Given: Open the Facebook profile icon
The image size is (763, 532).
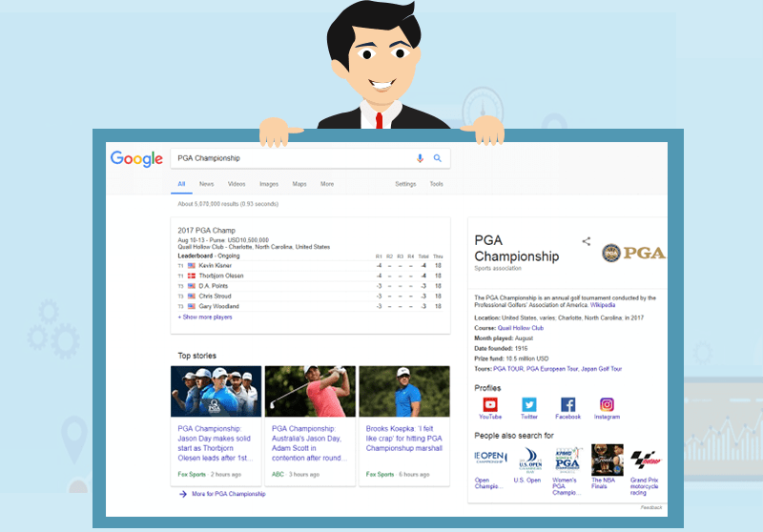Looking at the screenshot, I should pyautogui.click(x=567, y=404).
